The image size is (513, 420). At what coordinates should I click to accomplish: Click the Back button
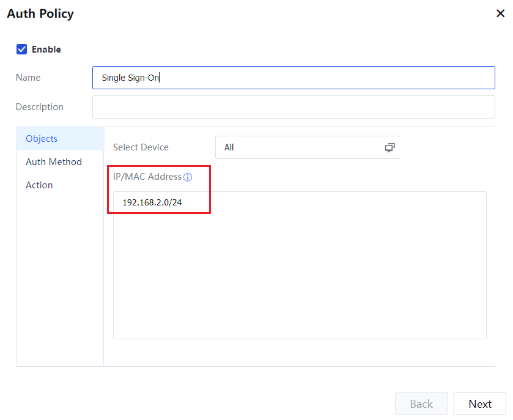pyautogui.click(x=421, y=404)
